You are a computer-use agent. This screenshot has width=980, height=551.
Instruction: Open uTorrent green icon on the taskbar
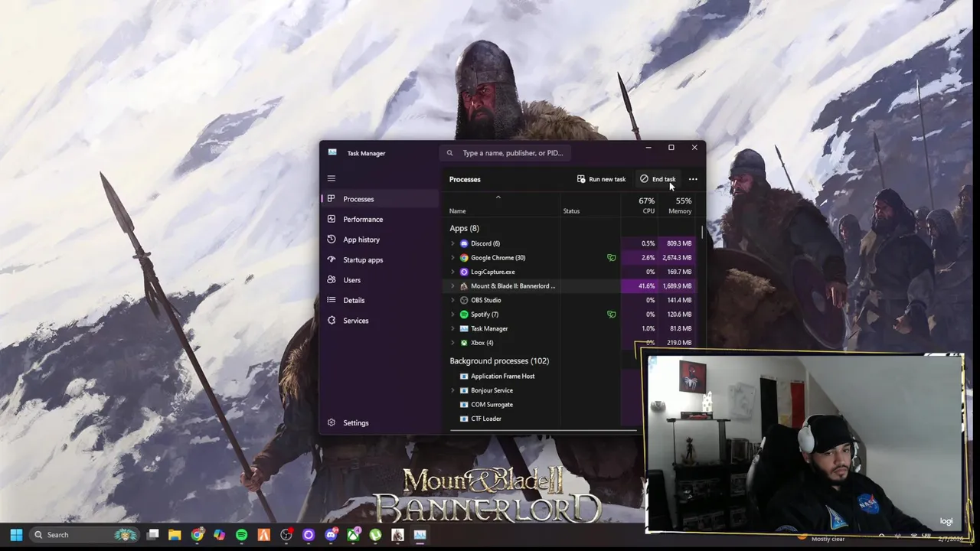375,535
